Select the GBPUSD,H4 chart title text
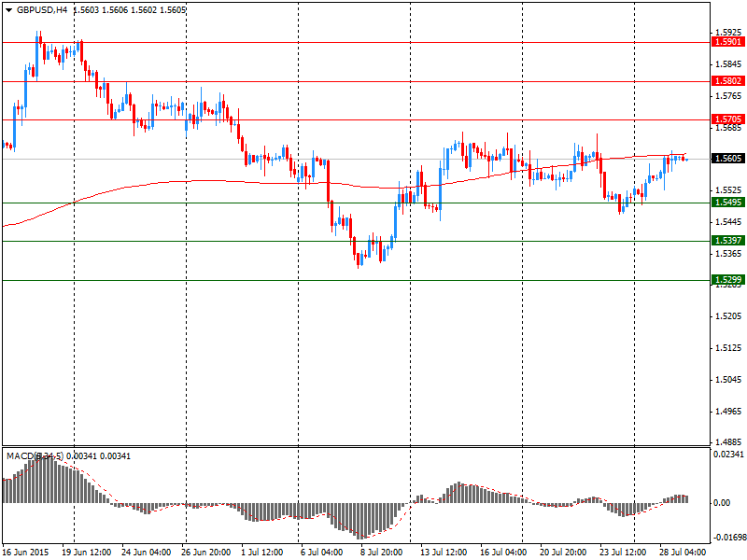The height and width of the screenshot is (560, 747). click(42, 9)
